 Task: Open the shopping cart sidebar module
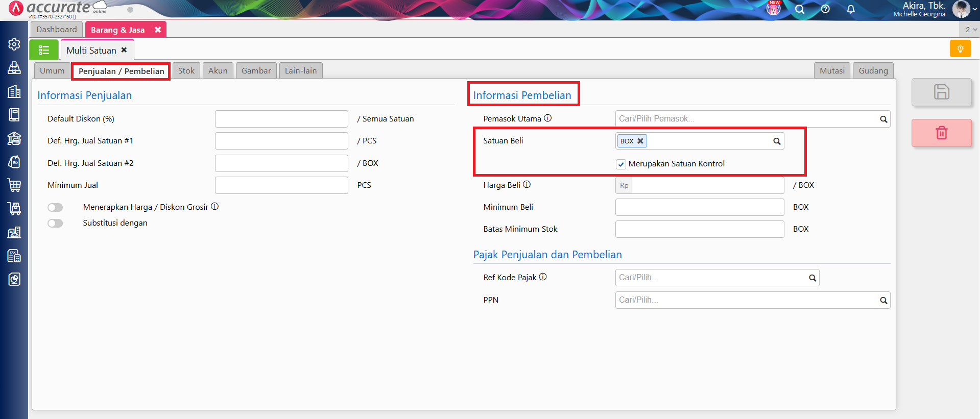click(14, 185)
